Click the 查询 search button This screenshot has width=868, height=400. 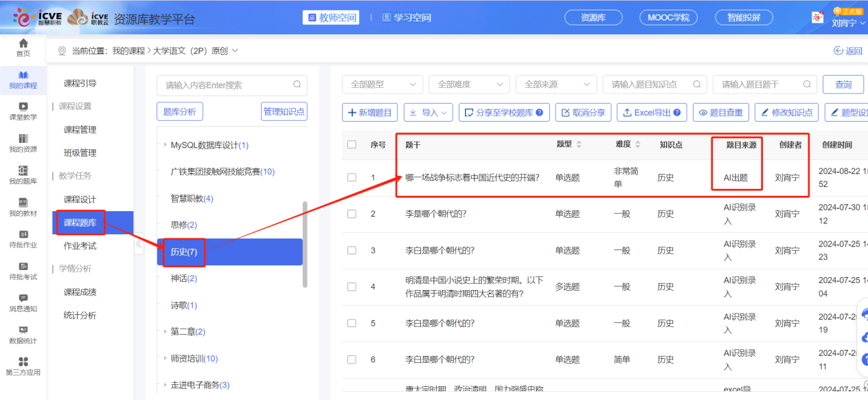click(843, 84)
